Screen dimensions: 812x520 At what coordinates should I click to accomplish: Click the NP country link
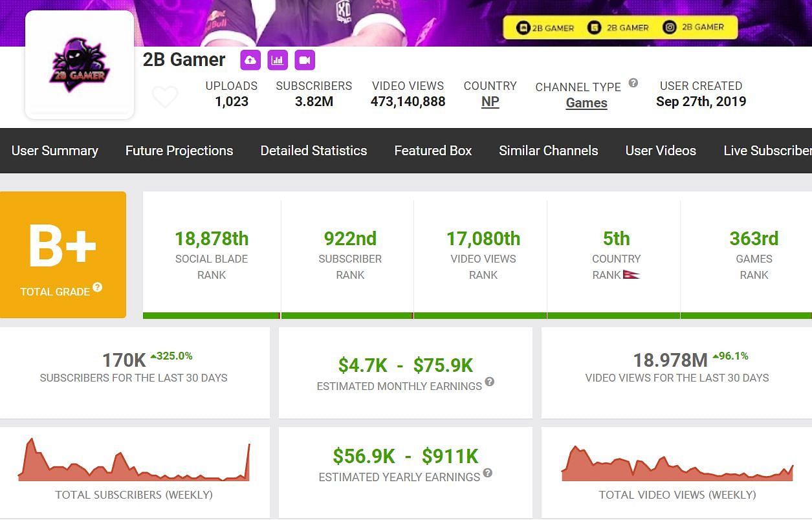(x=490, y=102)
